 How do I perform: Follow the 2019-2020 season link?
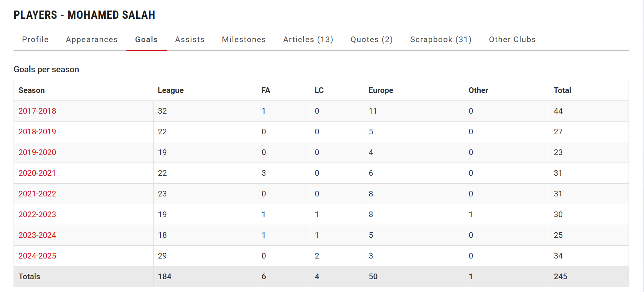coord(37,152)
